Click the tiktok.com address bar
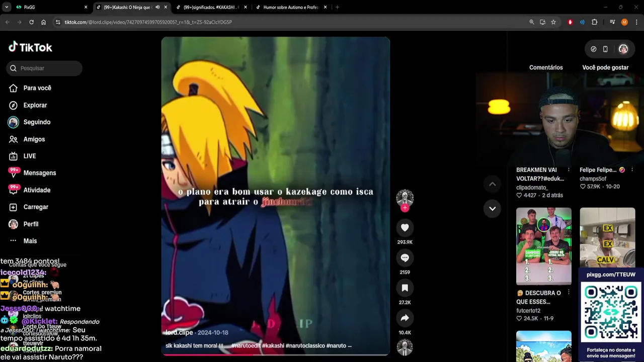Screen dimensions: 644x362 point(292,22)
